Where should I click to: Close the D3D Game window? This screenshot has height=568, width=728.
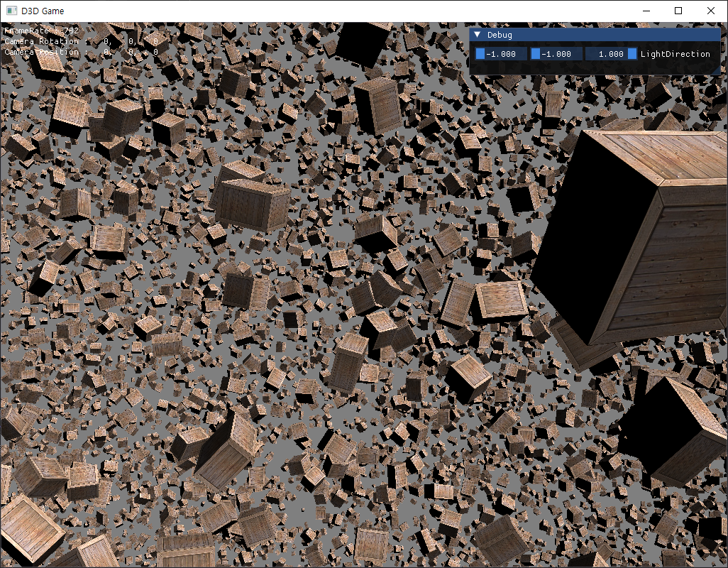tap(711, 11)
